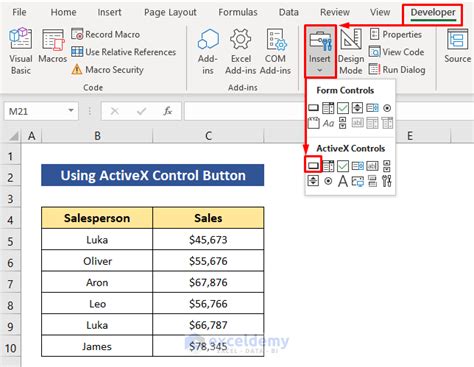Click Run Dialog
Viewport: 474px width, 367px height.
point(397,70)
